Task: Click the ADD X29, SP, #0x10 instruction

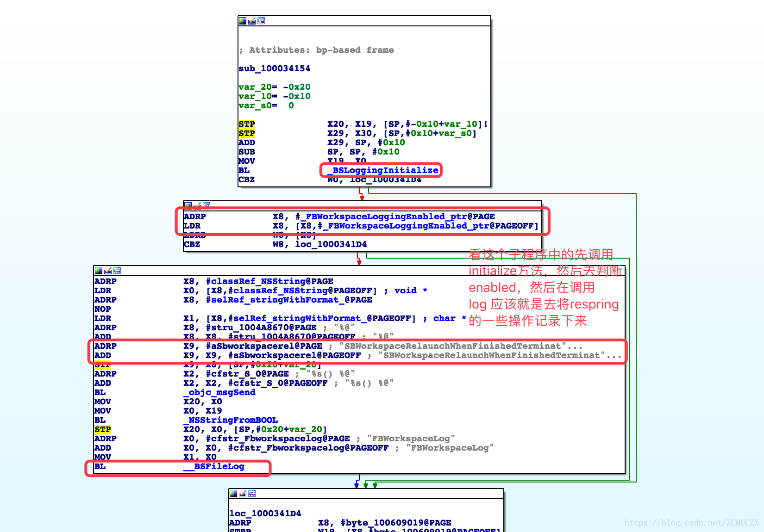Action: pyautogui.click(x=321, y=142)
